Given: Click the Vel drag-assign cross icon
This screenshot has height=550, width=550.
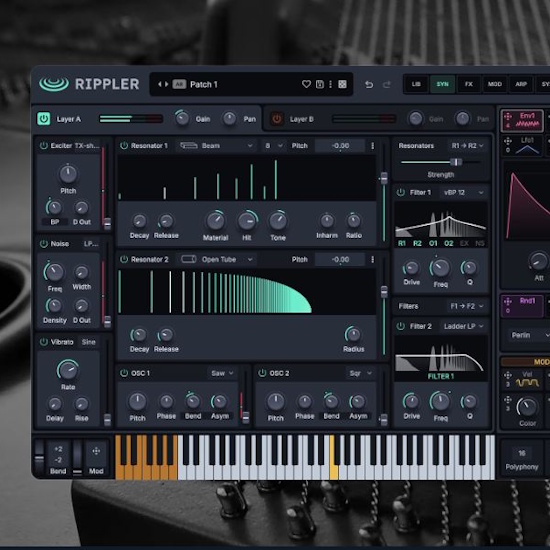Looking at the screenshot, I should 508,375.
